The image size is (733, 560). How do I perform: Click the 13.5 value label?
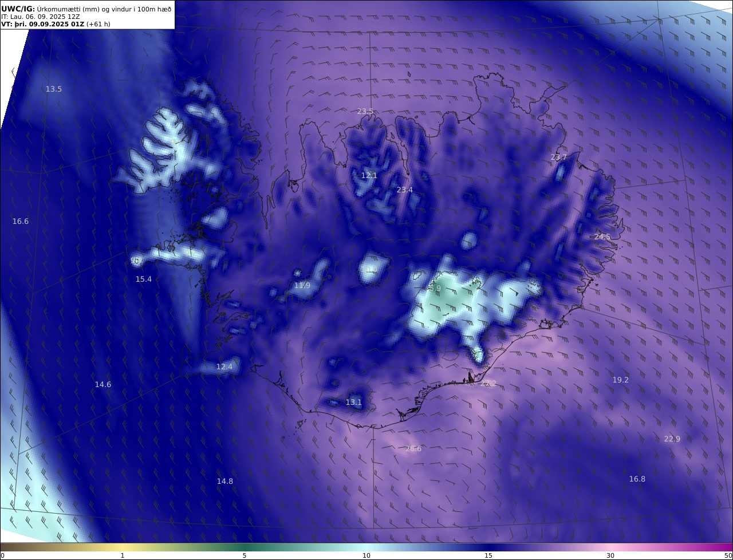point(54,89)
